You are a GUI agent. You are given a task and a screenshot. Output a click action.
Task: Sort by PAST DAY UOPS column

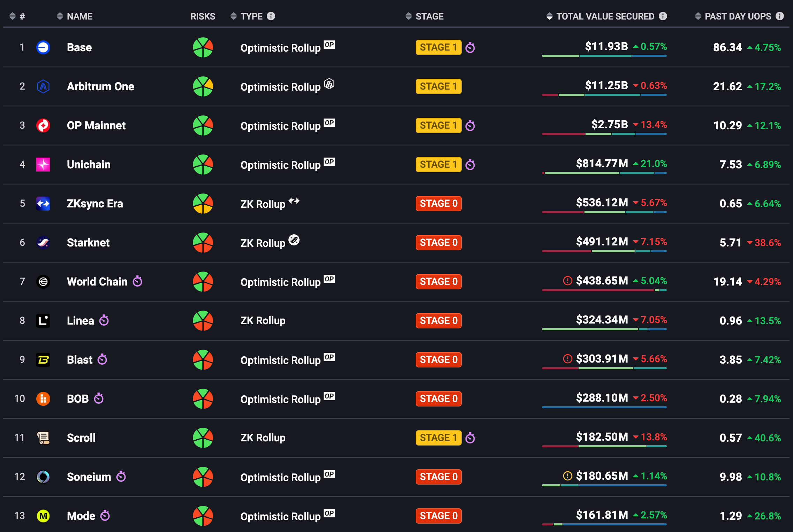point(733,16)
